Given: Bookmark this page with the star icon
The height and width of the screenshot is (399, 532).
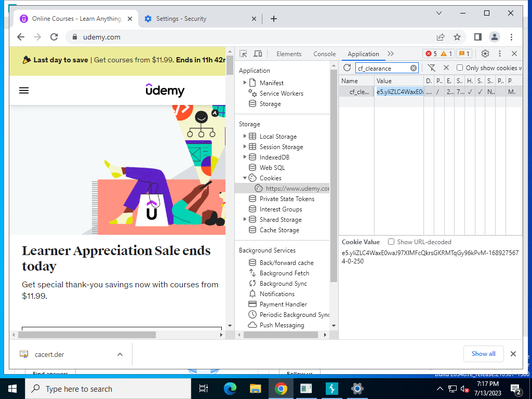Looking at the screenshot, I should click(457, 37).
